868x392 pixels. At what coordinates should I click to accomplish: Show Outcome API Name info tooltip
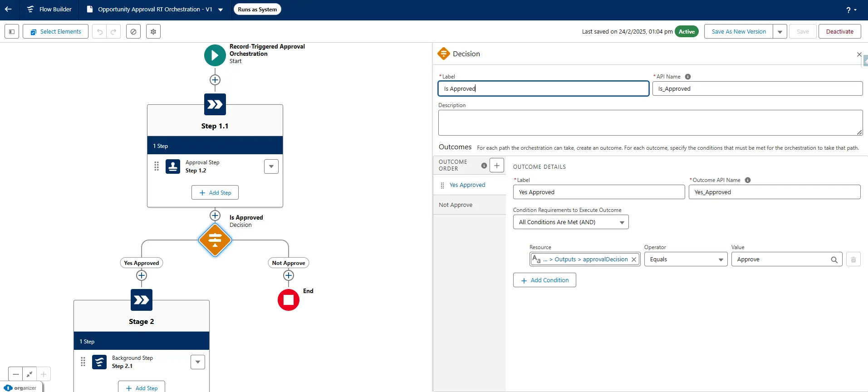[x=748, y=180]
